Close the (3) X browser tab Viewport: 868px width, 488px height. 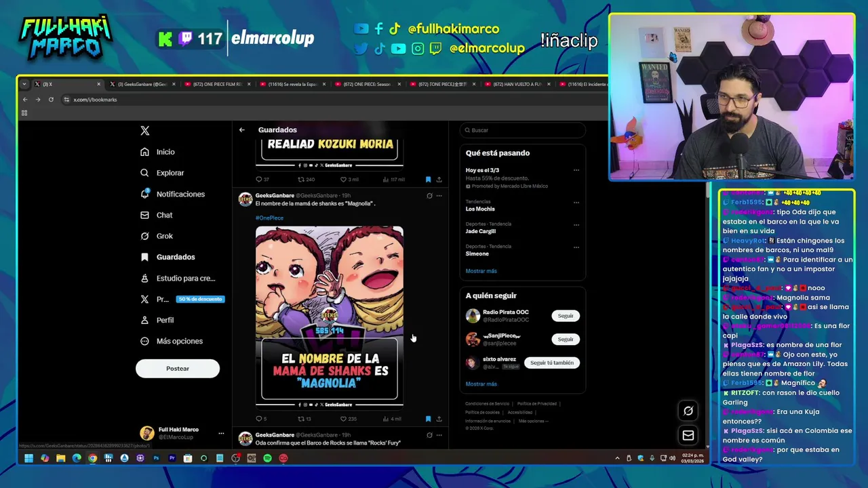[98, 84]
